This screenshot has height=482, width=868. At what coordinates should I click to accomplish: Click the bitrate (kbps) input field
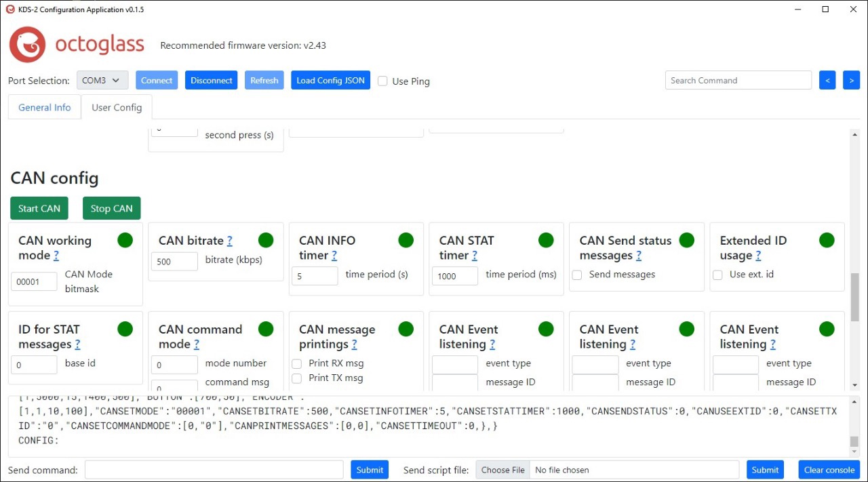[x=175, y=261]
